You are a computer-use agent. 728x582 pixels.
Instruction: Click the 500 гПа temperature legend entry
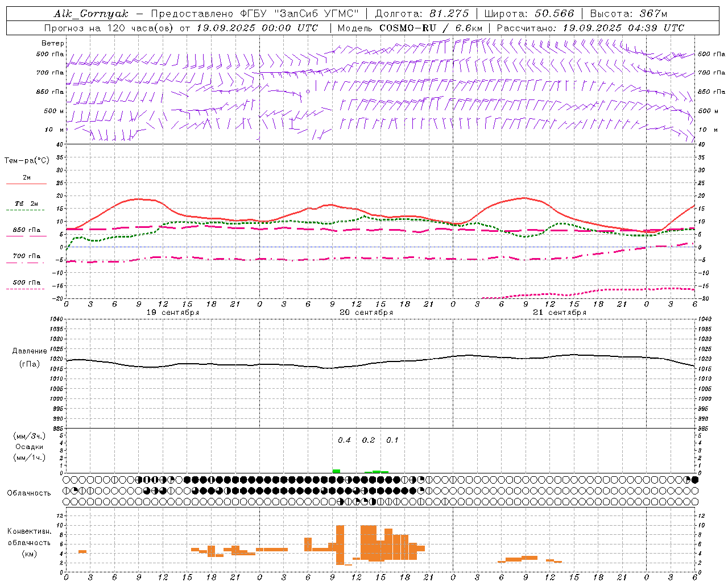pyautogui.click(x=27, y=282)
